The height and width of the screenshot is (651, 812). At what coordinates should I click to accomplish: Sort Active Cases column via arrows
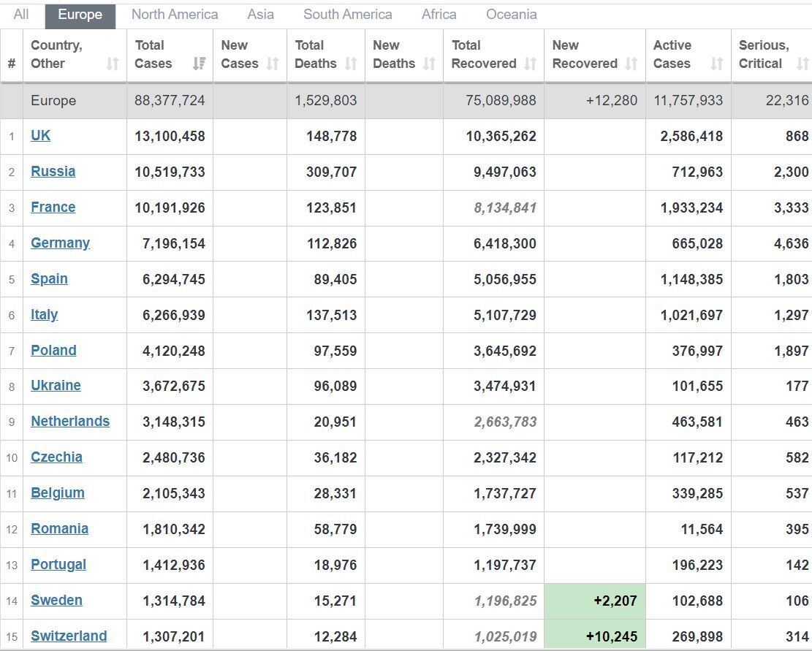[716, 64]
